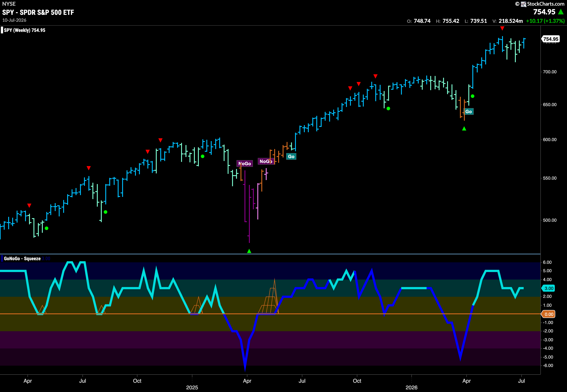Click the green dot near August 2024 dip
This screenshot has height=392, width=567.
pos(106,212)
